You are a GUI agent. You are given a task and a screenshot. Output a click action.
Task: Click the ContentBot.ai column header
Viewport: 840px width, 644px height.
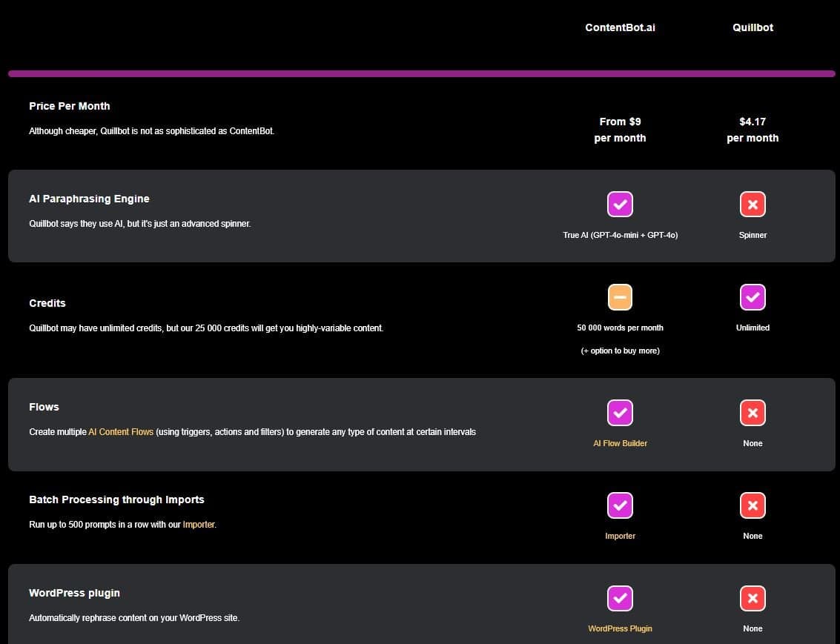620,27
